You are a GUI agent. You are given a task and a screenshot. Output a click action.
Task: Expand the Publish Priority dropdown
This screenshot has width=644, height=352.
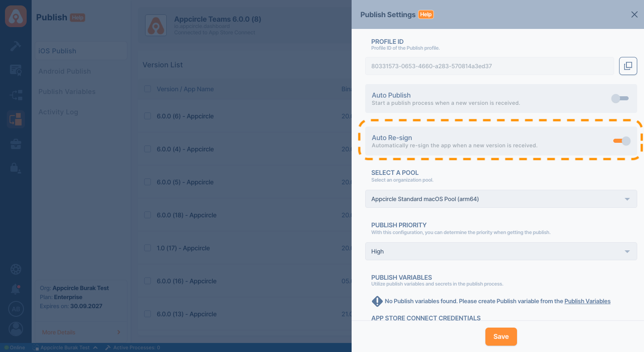[501, 251]
